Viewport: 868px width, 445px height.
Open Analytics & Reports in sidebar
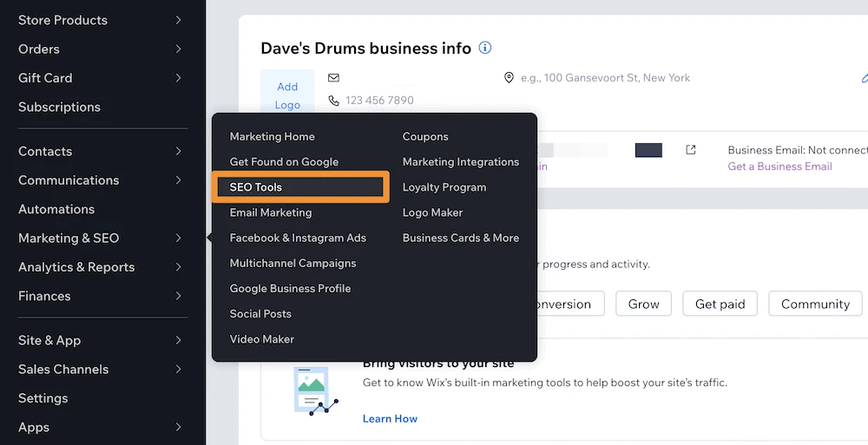pyautogui.click(x=76, y=267)
